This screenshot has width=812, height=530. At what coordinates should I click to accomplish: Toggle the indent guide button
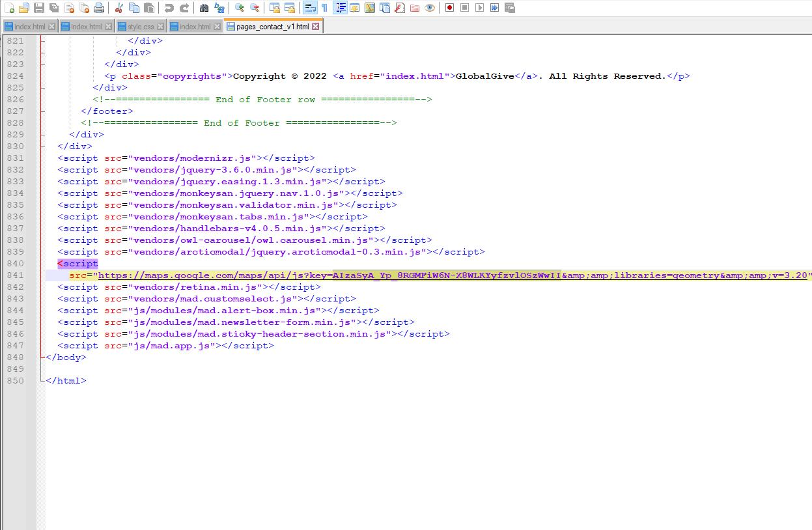(339, 8)
